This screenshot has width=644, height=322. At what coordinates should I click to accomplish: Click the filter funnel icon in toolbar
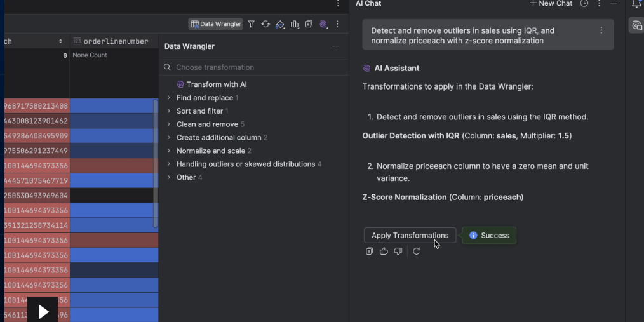251,24
